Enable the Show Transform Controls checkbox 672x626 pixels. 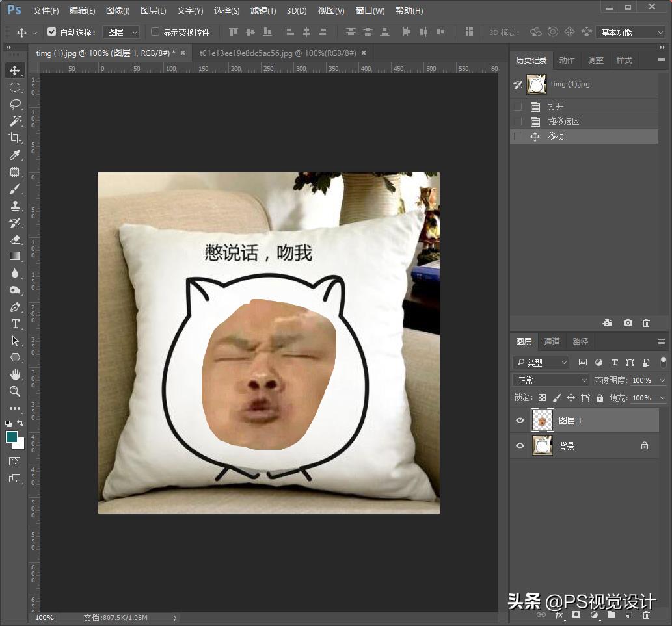click(x=155, y=32)
